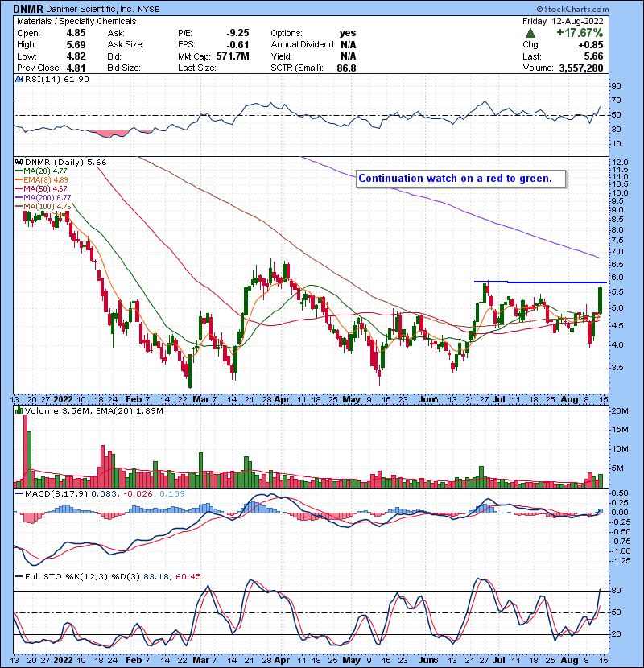Click the final tall green candlestick for 12-Aug
This screenshot has width=644, height=668.
(600, 300)
